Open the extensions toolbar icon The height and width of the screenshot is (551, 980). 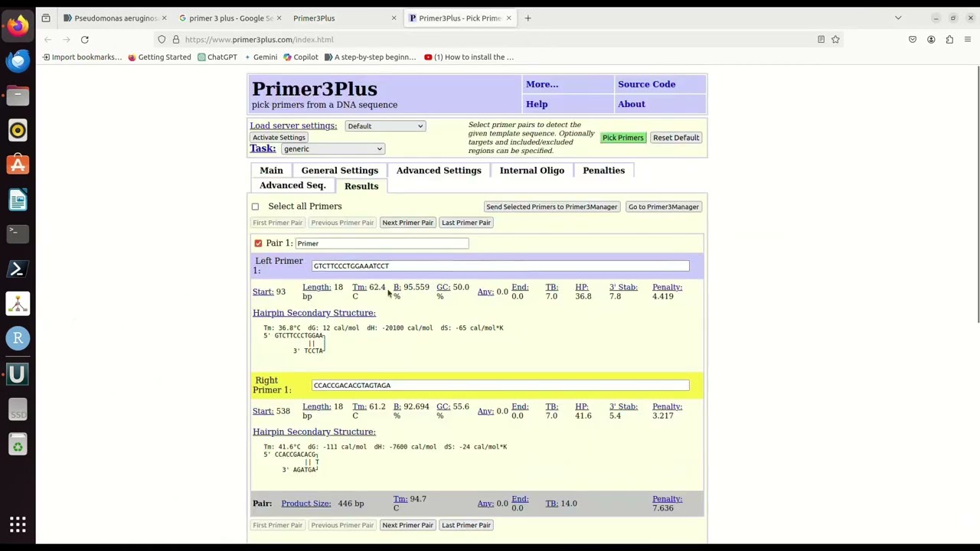tap(949, 40)
